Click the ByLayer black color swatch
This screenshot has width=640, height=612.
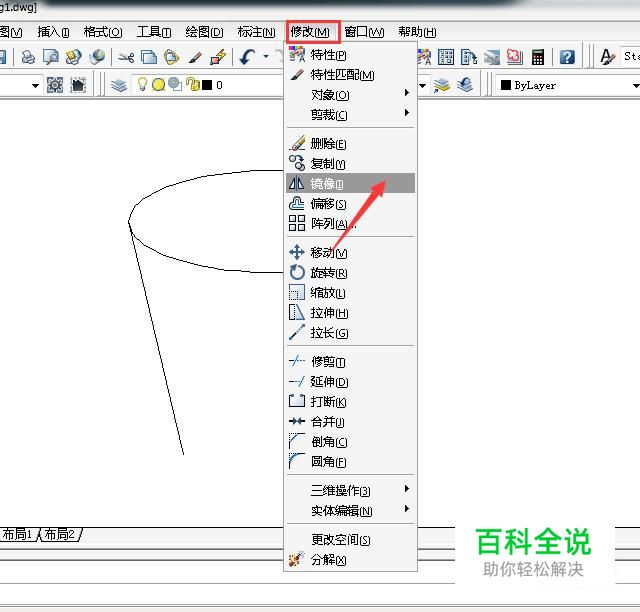(x=506, y=85)
